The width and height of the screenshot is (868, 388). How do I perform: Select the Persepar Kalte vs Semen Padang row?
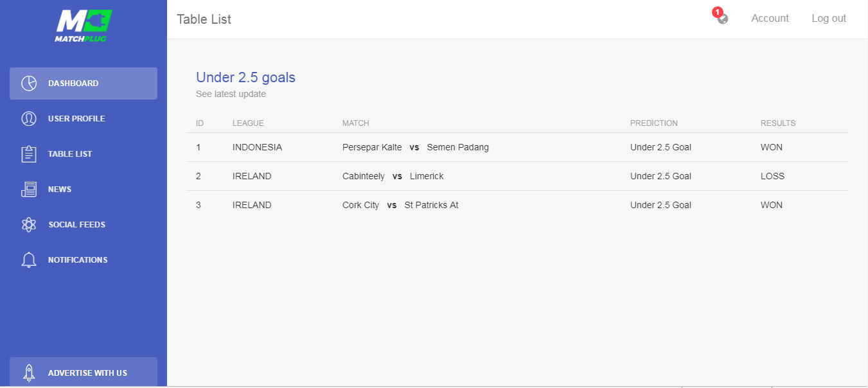tap(517, 147)
